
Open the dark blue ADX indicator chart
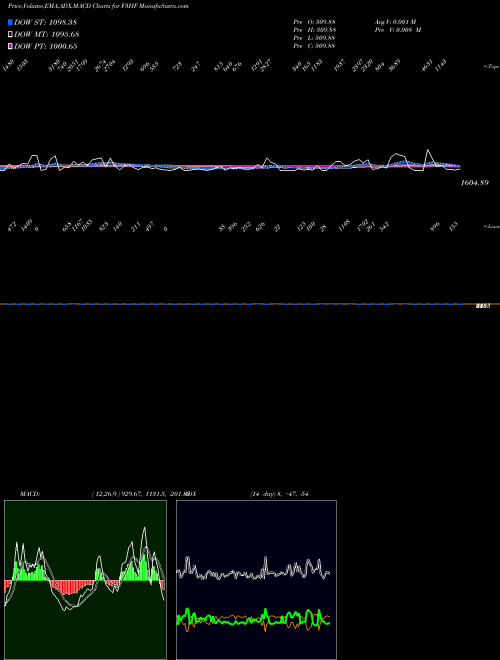(x=256, y=580)
